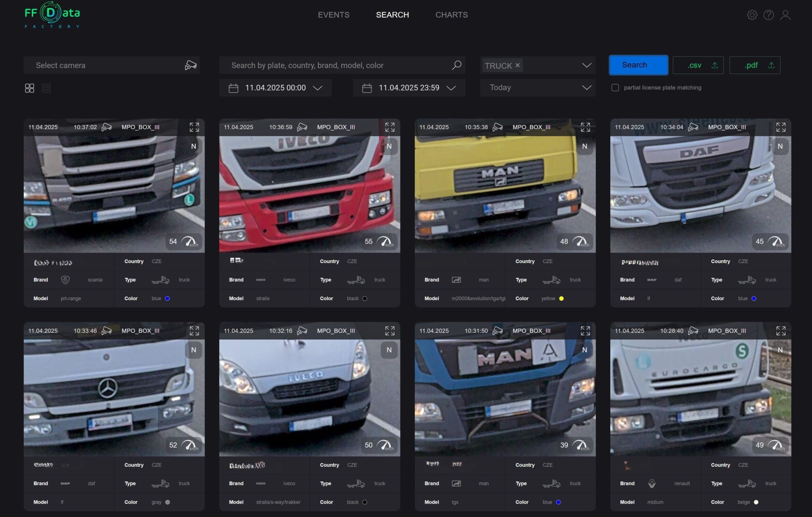
Task: Remove the TRUCK filter tag
Action: [x=518, y=65]
